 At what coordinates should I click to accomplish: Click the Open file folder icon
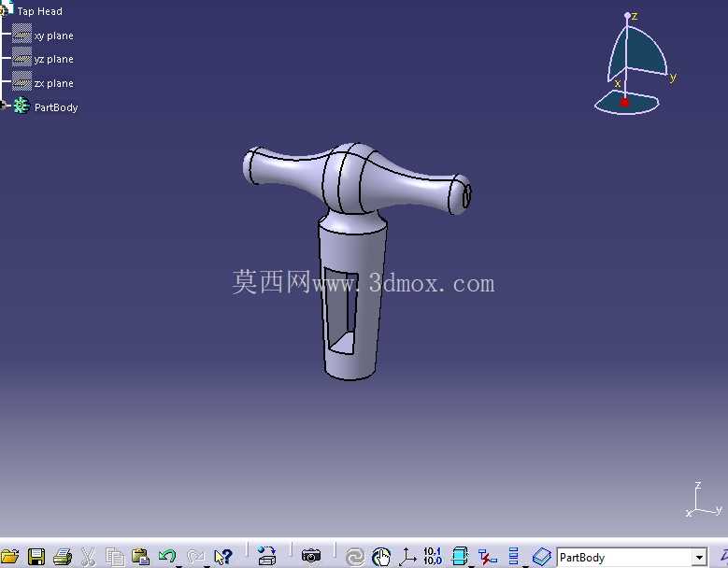point(8,556)
